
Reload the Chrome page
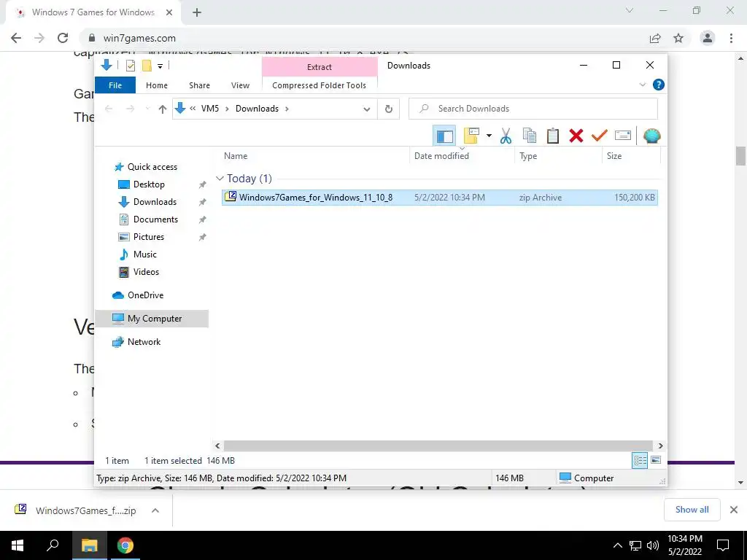tap(63, 38)
